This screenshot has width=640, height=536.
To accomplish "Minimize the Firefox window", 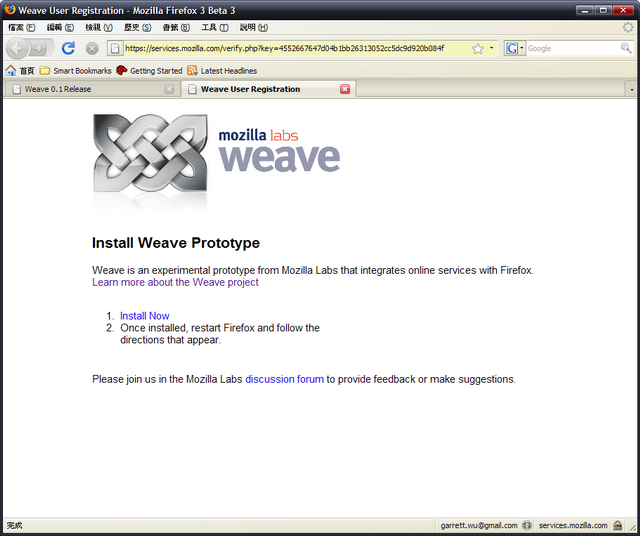I will click(585, 10).
